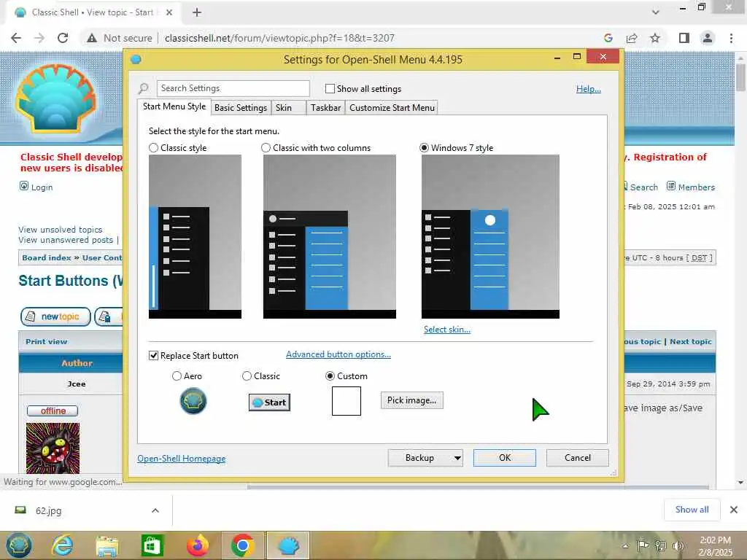Screen dimensions: 747x560
Task: Click the Not secure warning icon
Action: coord(92,38)
